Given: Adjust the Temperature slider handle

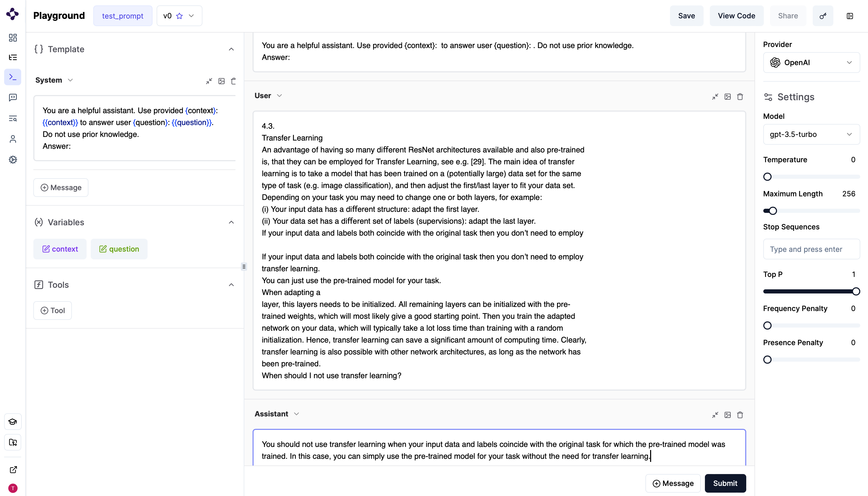Looking at the screenshot, I should tap(767, 177).
